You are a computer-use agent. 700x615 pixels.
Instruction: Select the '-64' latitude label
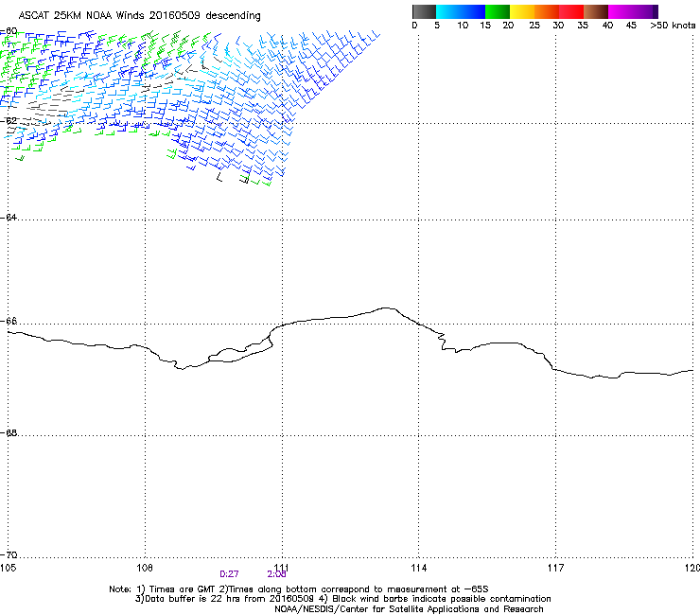click(x=9, y=218)
